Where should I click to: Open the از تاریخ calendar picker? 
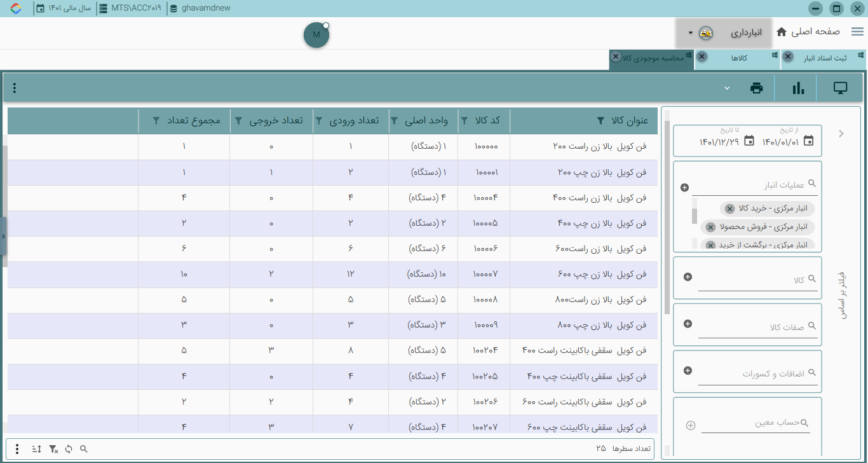coord(808,141)
